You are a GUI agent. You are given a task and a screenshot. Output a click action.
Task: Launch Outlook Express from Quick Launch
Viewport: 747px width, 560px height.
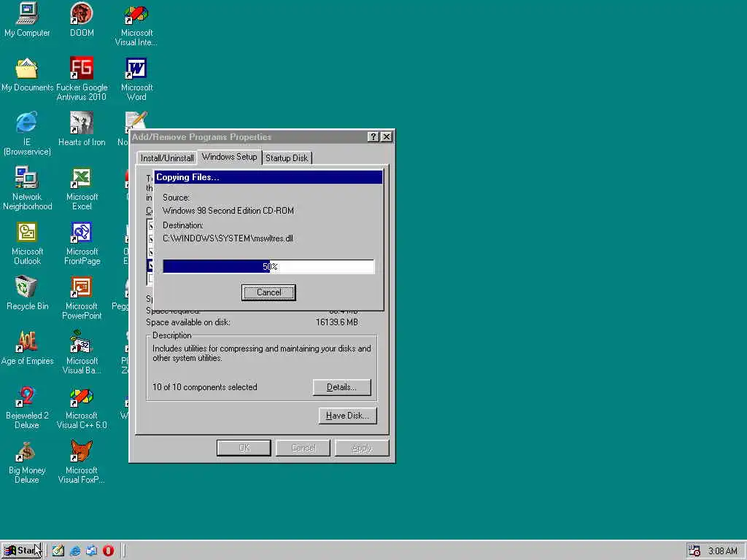pyautogui.click(x=91, y=551)
